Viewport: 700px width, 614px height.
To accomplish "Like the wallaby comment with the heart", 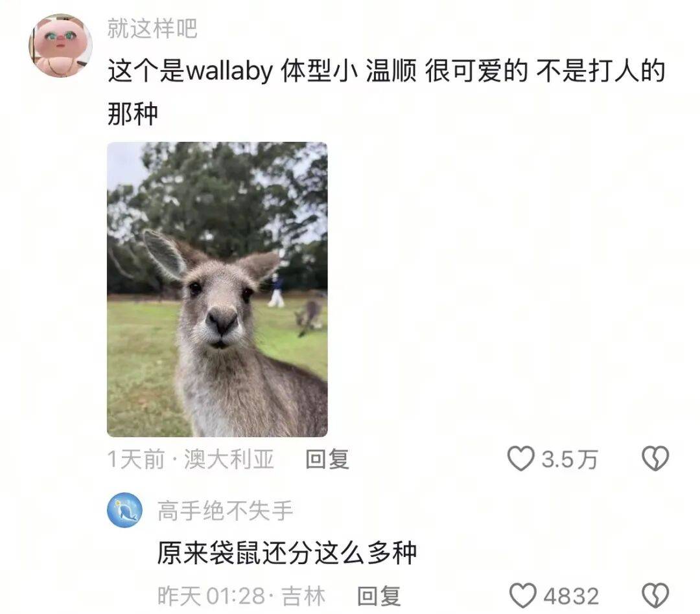I will tap(520, 459).
